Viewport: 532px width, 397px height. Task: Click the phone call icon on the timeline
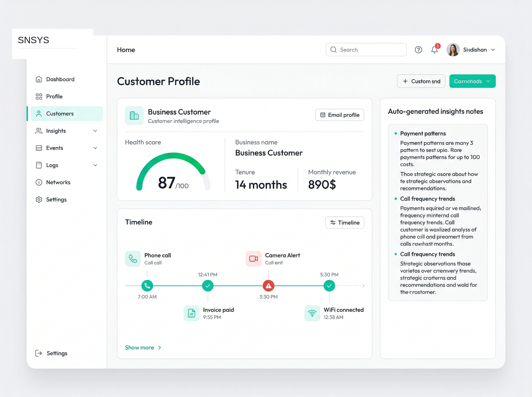(x=133, y=259)
